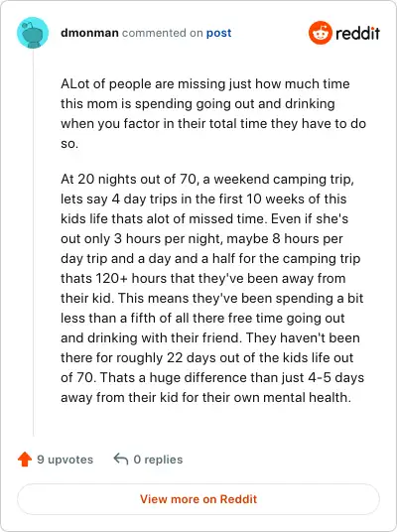This screenshot has width=397, height=532.
Task: Click the "0 replies" label
Action: coord(158,460)
